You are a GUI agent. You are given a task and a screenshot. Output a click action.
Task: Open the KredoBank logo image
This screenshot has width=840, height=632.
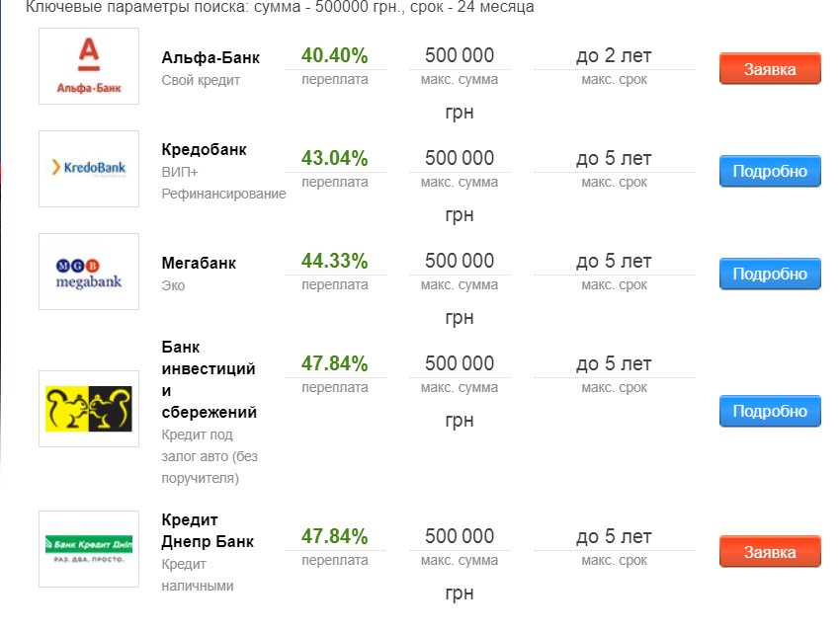point(89,169)
